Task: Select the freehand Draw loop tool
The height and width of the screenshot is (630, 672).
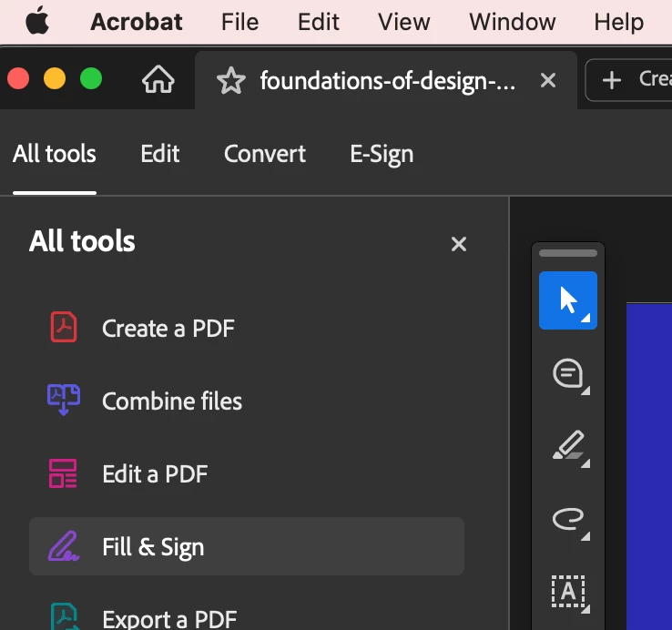Action: (x=568, y=519)
